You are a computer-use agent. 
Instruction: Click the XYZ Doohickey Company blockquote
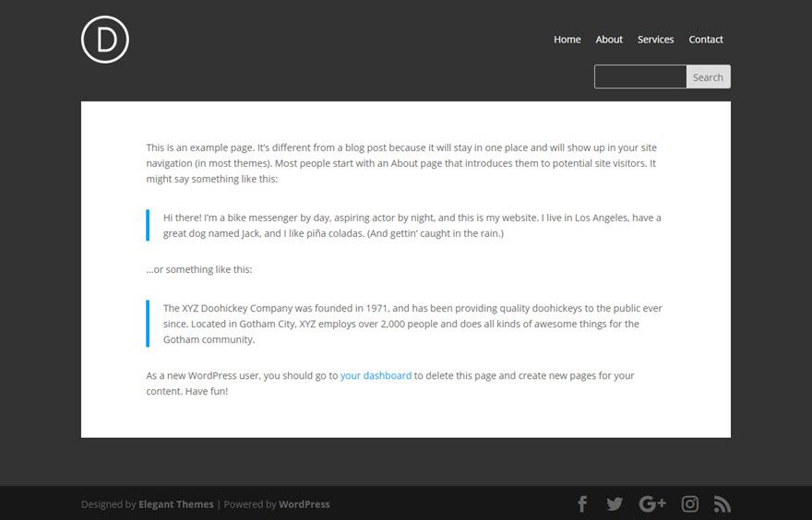pyautogui.click(x=412, y=324)
